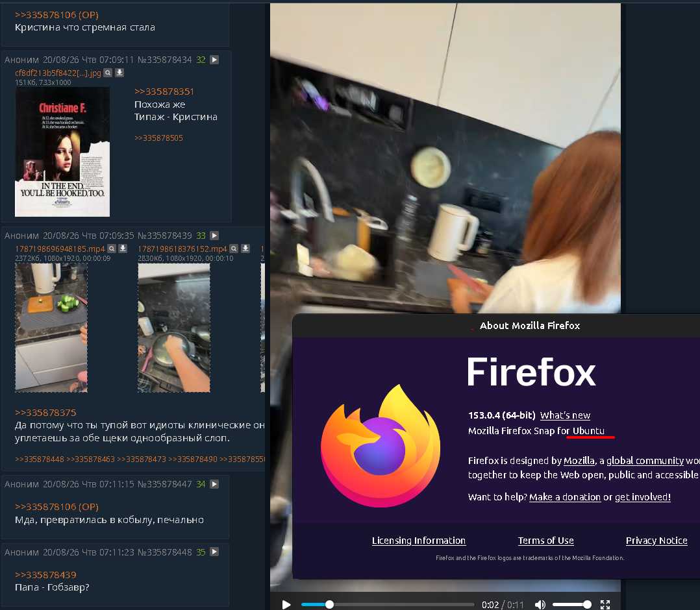Click the play icon in post №335878448 header
This screenshot has height=610, width=700.
click(x=214, y=552)
